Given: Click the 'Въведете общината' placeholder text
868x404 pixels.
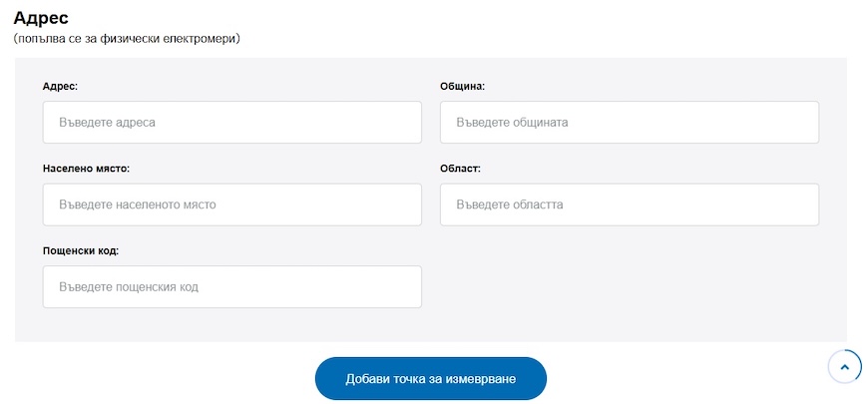Looking at the screenshot, I should (512, 123).
